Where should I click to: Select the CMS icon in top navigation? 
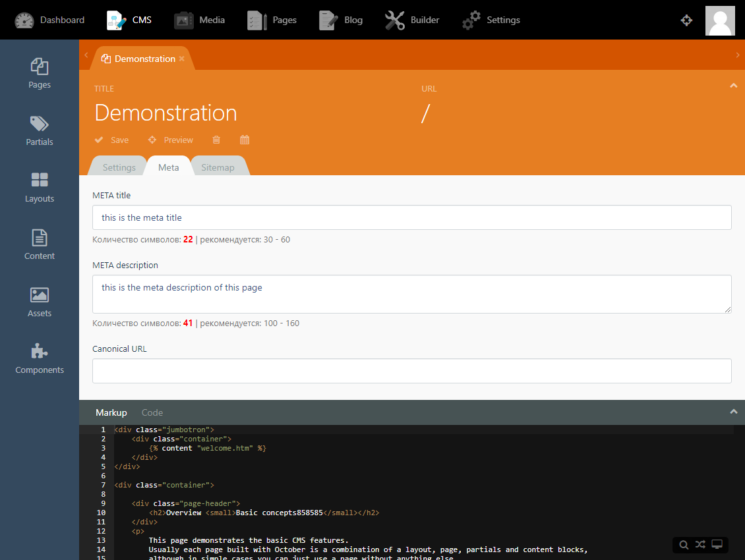(117, 20)
